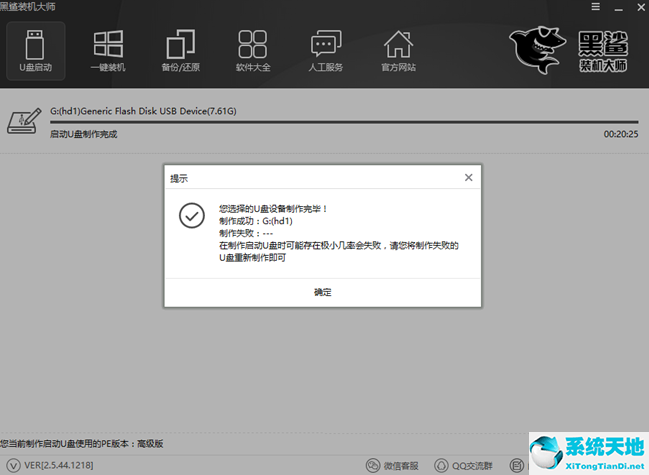
Task: Click the VER[2.5.44.1218] text
Action: (59, 465)
